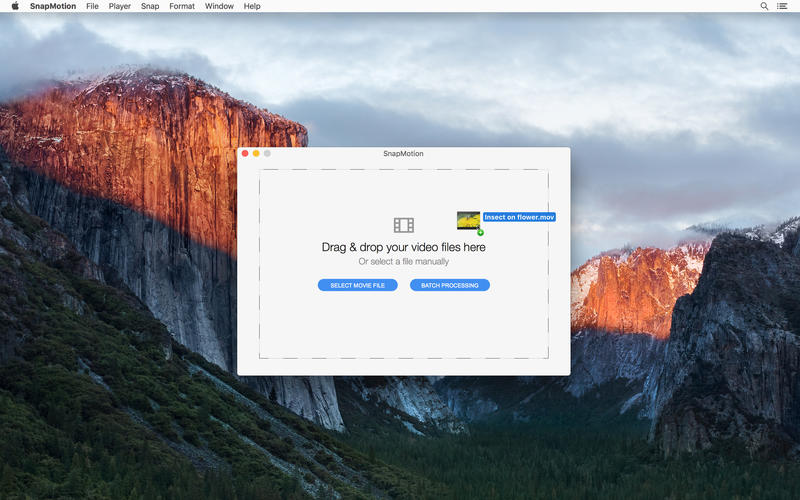
Task: Open the Apple menu
Action: click(x=14, y=6)
